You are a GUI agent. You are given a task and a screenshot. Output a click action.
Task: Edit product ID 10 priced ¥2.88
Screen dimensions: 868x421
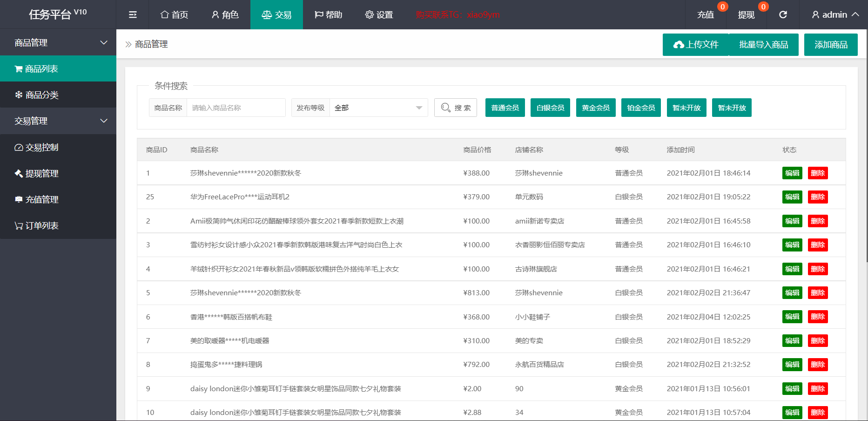pos(792,412)
